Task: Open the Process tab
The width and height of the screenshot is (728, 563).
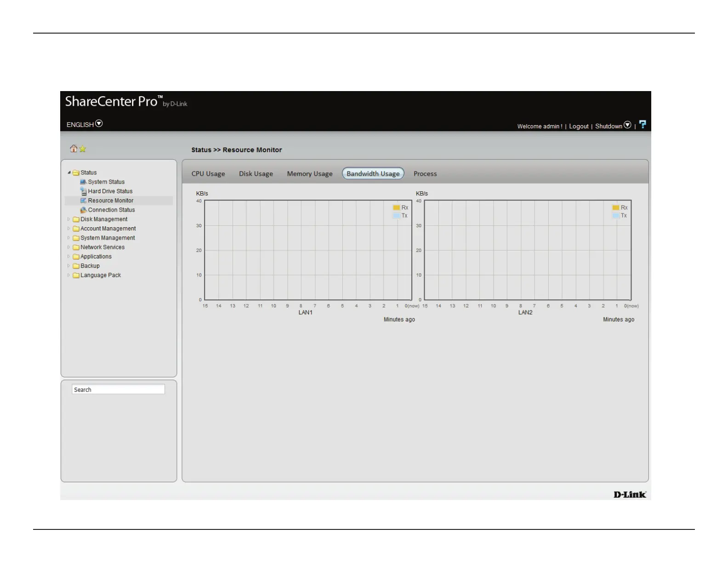Action: pos(425,174)
